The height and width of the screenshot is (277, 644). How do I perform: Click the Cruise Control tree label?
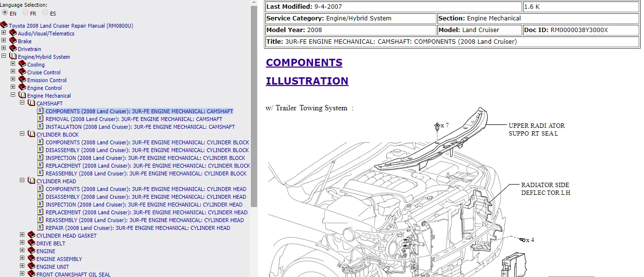44,72
